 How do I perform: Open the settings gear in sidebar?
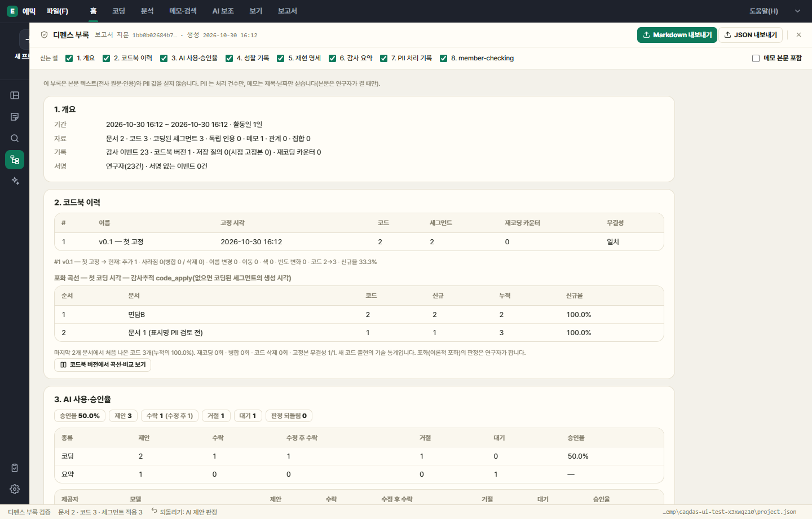(15, 489)
